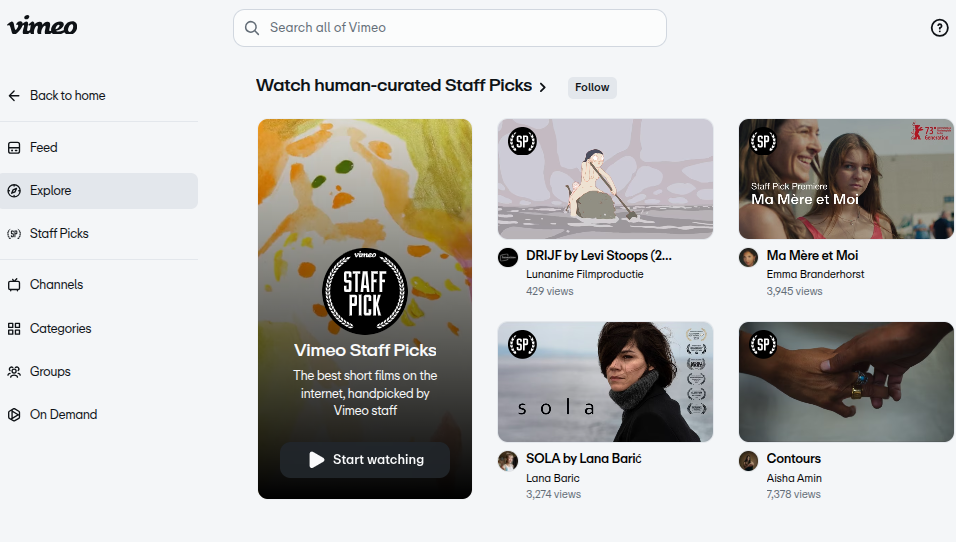Click into the Search all of Vimeo field
Screen dimensions: 956x542
pyautogui.click(x=460, y=28)
